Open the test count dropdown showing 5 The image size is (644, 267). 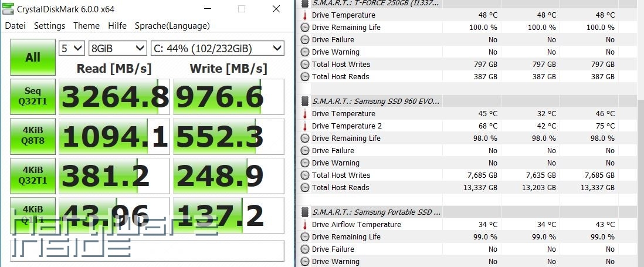click(72, 48)
